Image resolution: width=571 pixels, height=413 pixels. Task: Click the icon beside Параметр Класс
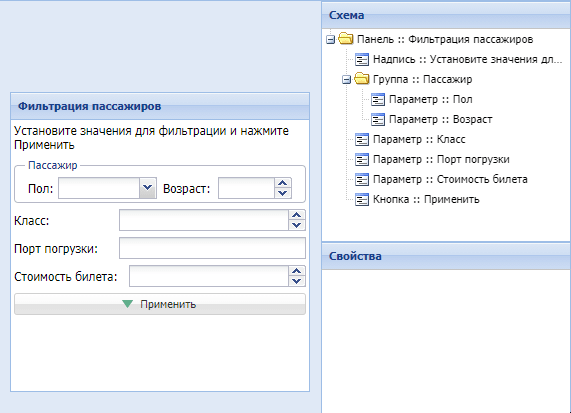(x=362, y=139)
